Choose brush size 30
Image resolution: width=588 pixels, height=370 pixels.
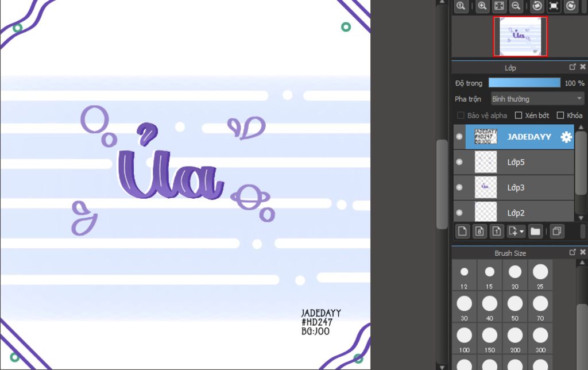point(464,307)
